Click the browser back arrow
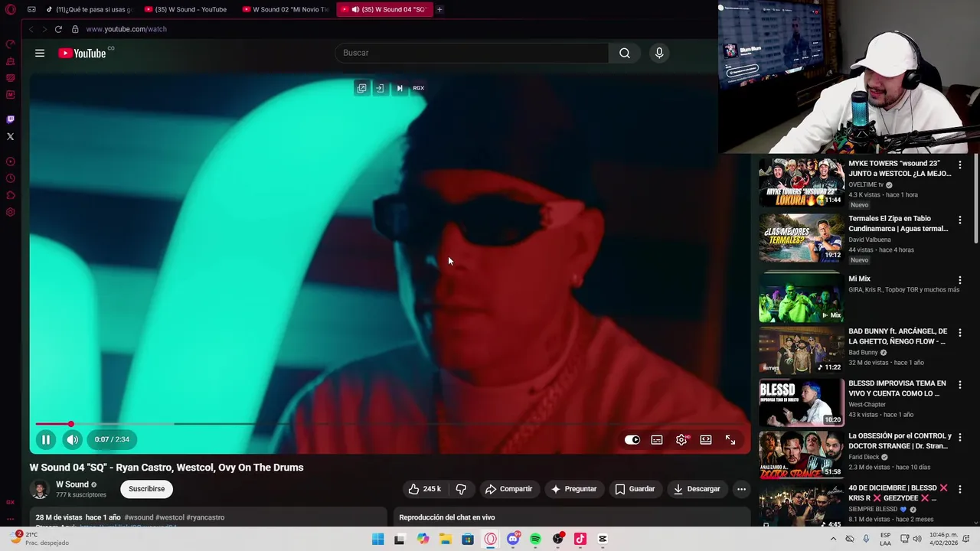The image size is (980, 551). 31,29
